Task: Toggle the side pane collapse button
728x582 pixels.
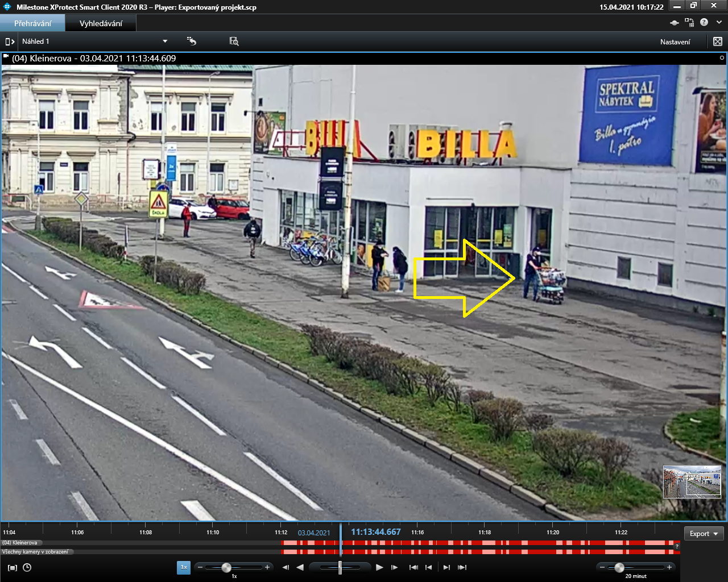Action: (10, 41)
